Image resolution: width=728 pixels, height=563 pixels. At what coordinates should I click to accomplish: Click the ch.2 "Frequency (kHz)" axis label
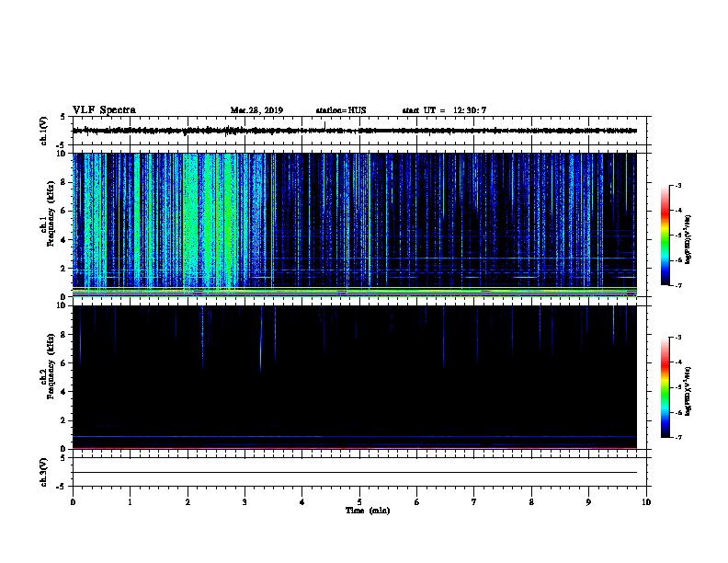tap(51, 366)
